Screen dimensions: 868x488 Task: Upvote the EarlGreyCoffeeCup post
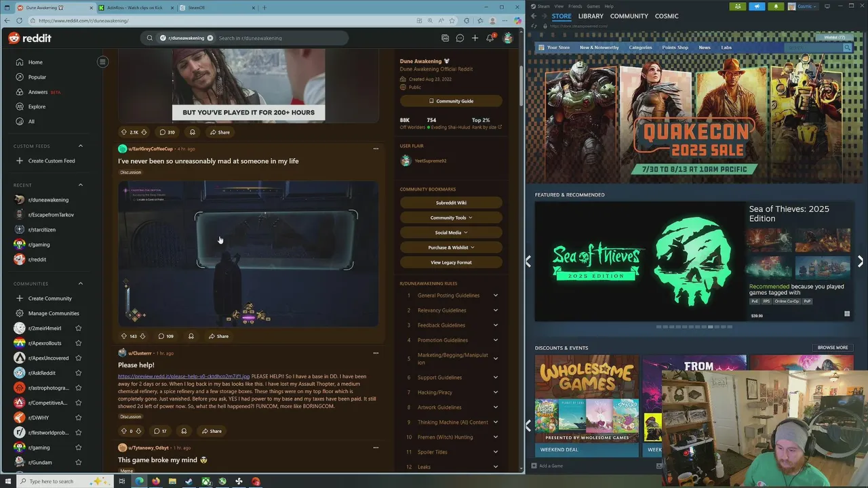[x=124, y=336]
